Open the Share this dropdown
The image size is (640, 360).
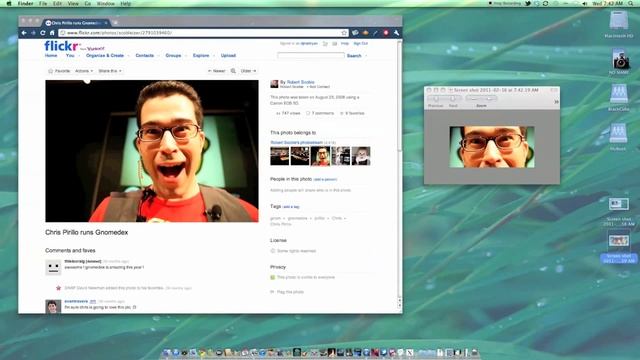coord(110,71)
